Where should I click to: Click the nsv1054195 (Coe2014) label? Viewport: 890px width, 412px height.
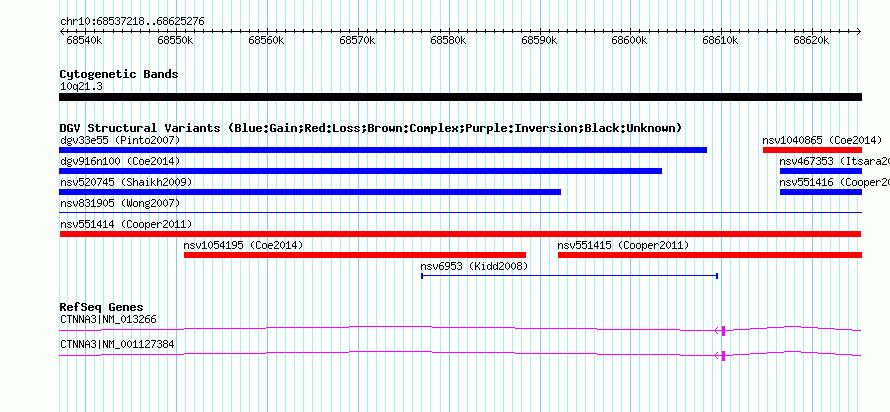[244, 245]
